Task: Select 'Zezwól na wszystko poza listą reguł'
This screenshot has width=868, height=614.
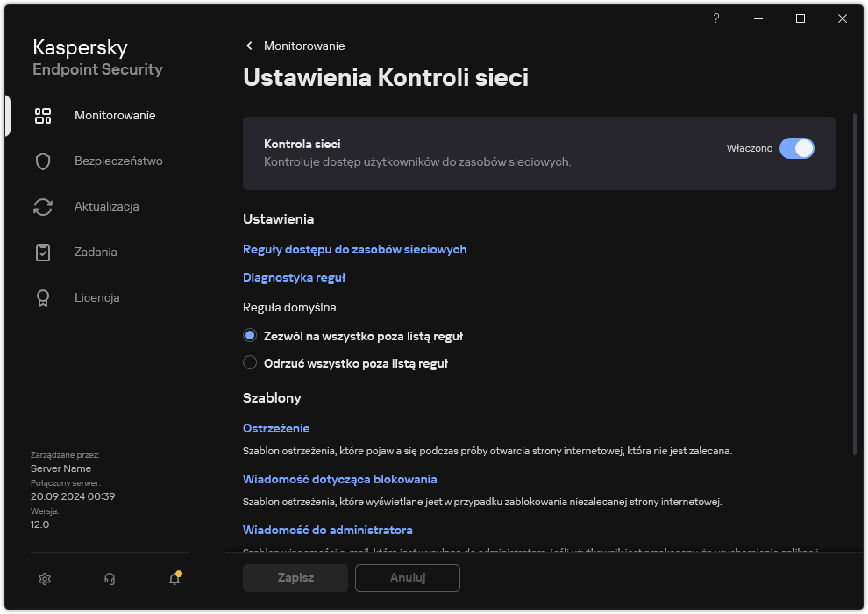Action: [250, 335]
